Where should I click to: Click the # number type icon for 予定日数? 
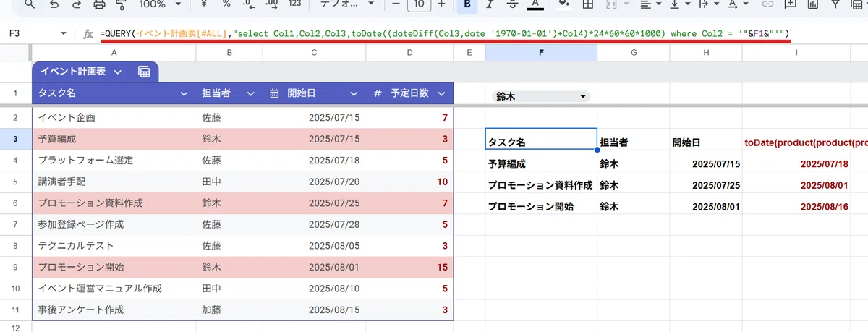pyautogui.click(x=377, y=93)
